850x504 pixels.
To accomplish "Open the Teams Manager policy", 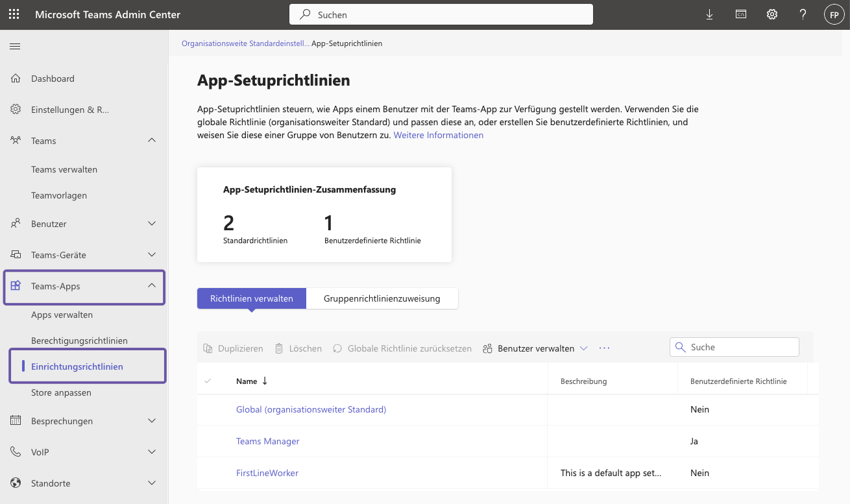I will [x=268, y=441].
